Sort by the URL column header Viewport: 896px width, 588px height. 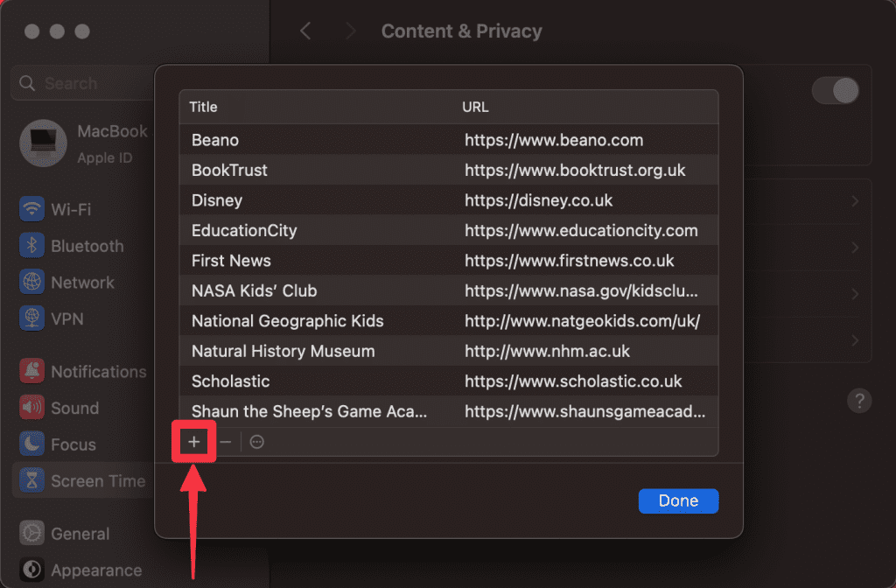point(475,107)
